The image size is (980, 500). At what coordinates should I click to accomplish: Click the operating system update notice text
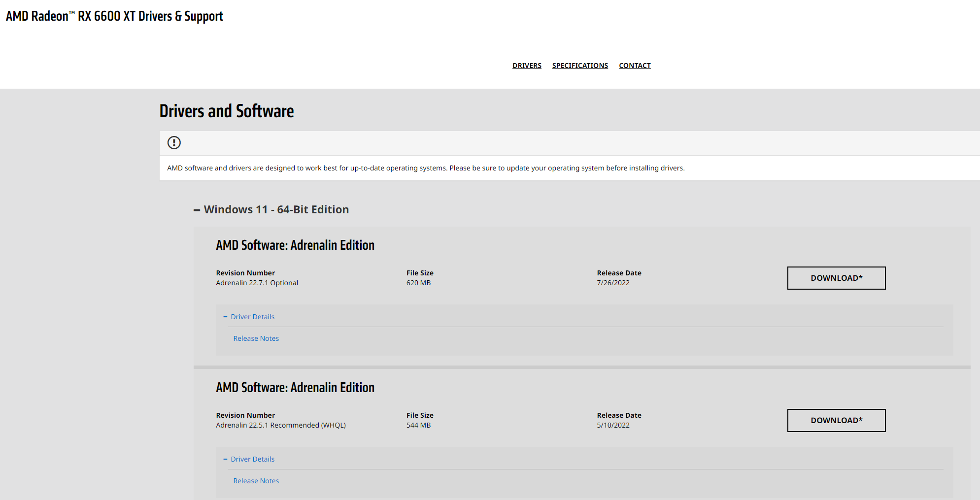426,168
